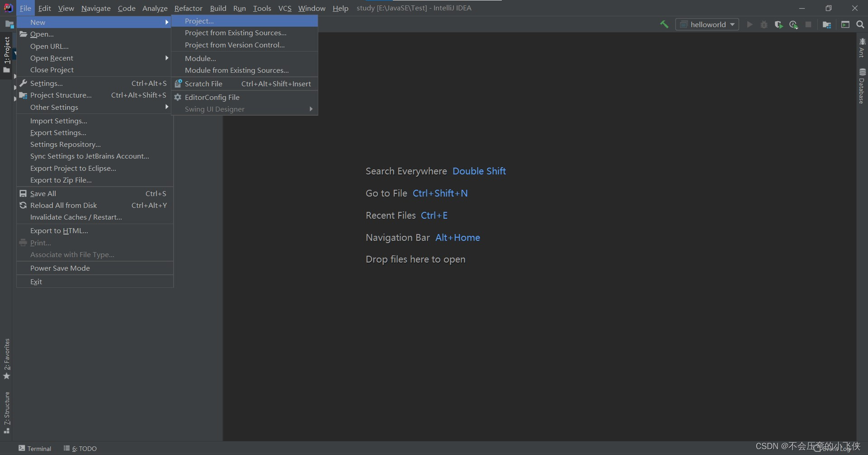The width and height of the screenshot is (868, 455).
Task: Click Export Settings... entry
Action: [94, 132]
